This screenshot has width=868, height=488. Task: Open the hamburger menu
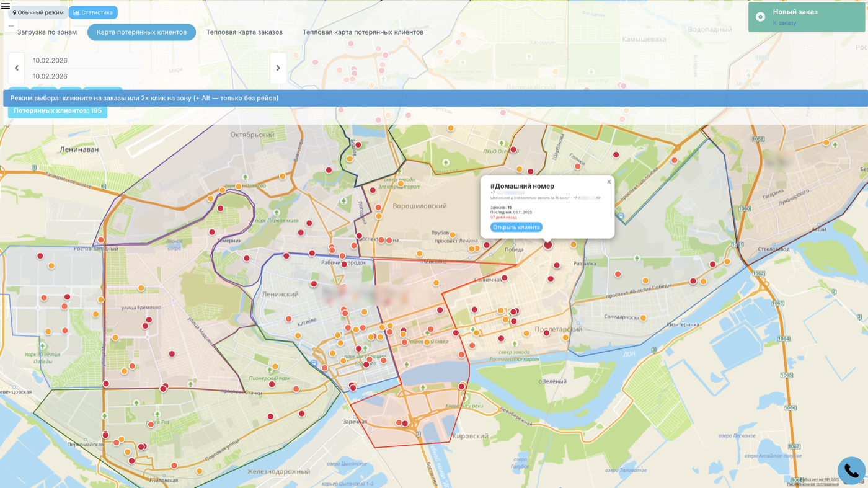[x=6, y=6]
